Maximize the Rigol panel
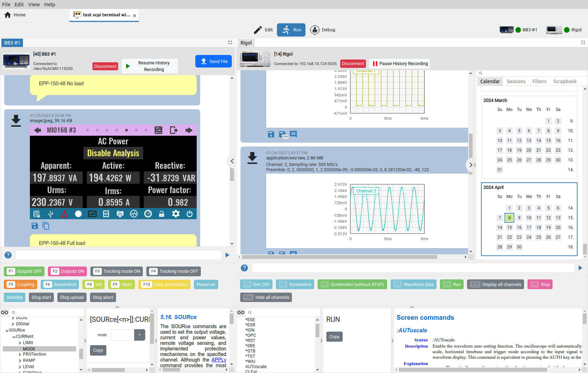 coord(583,42)
